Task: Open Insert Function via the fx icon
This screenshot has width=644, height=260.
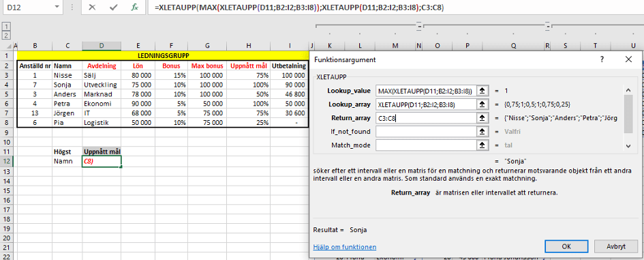Action: (135, 8)
